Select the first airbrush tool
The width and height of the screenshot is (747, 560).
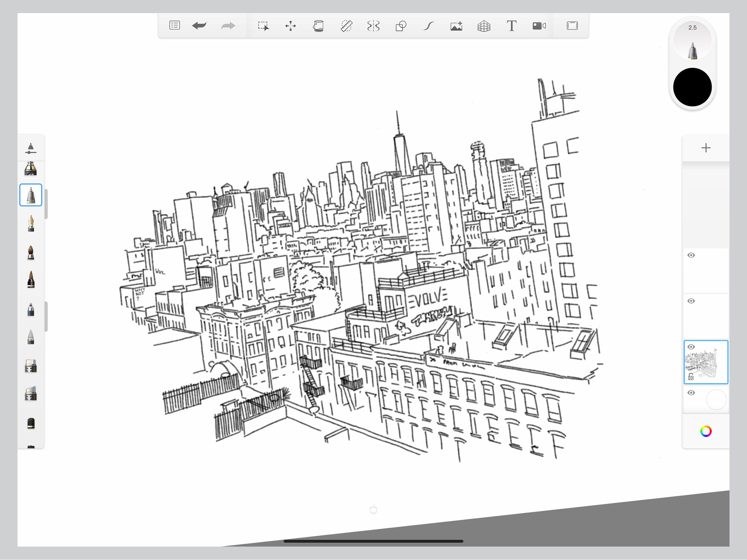click(x=31, y=366)
